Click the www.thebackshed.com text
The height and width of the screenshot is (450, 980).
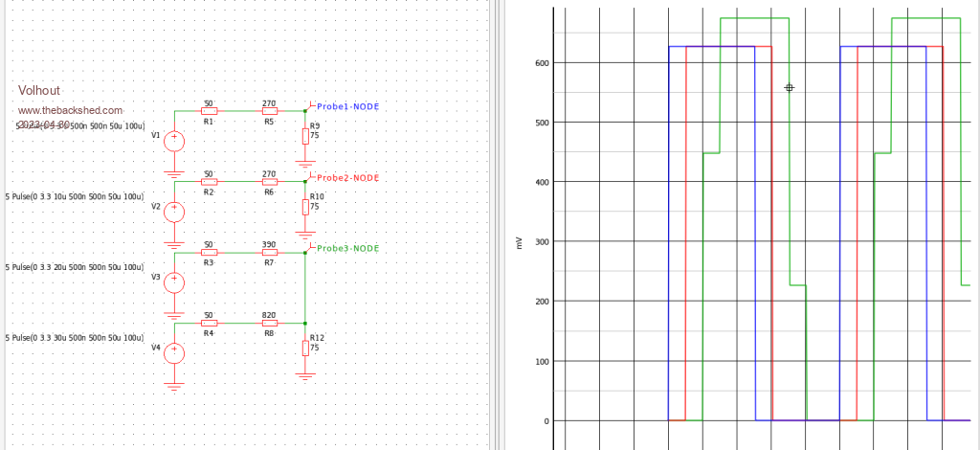point(70,111)
